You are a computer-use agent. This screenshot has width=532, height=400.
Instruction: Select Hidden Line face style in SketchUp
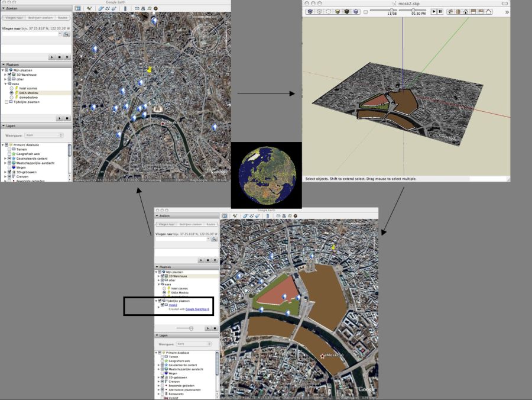[x=329, y=12]
